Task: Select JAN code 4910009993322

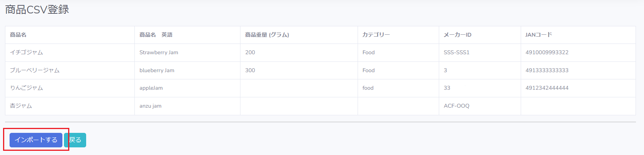Action: coord(547,53)
